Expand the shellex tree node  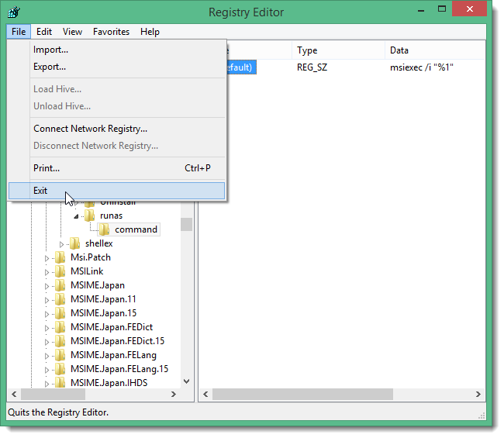[61, 244]
